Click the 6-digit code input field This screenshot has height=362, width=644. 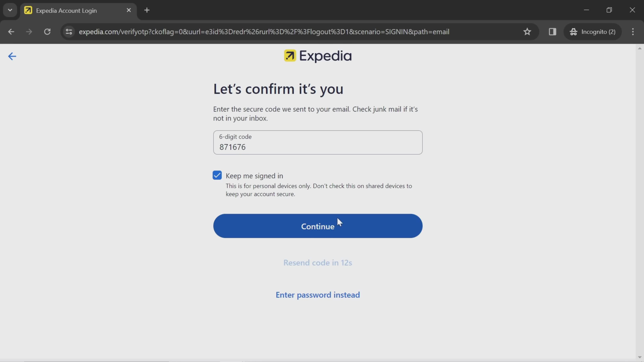[318, 142]
